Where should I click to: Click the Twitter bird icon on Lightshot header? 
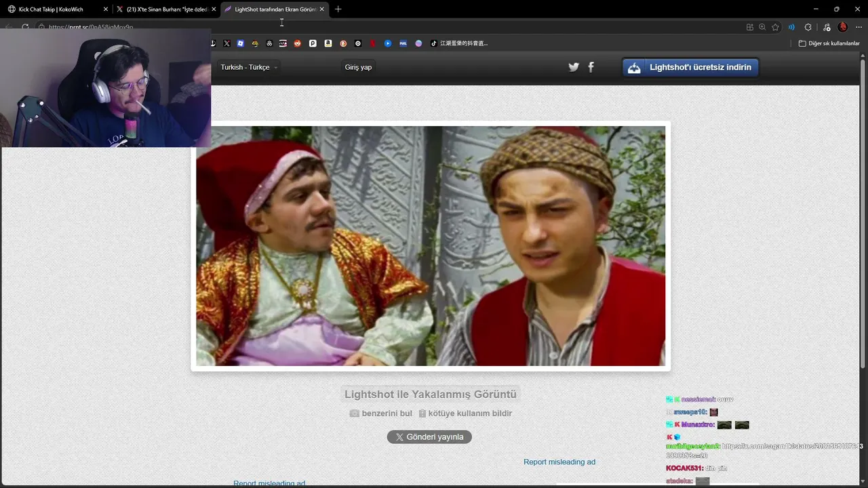[x=574, y=67]
